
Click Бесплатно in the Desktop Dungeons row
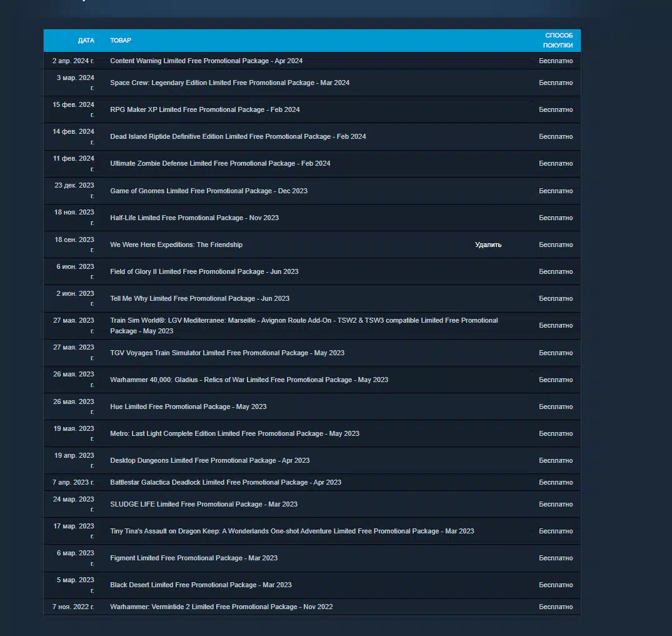[556, 461]
